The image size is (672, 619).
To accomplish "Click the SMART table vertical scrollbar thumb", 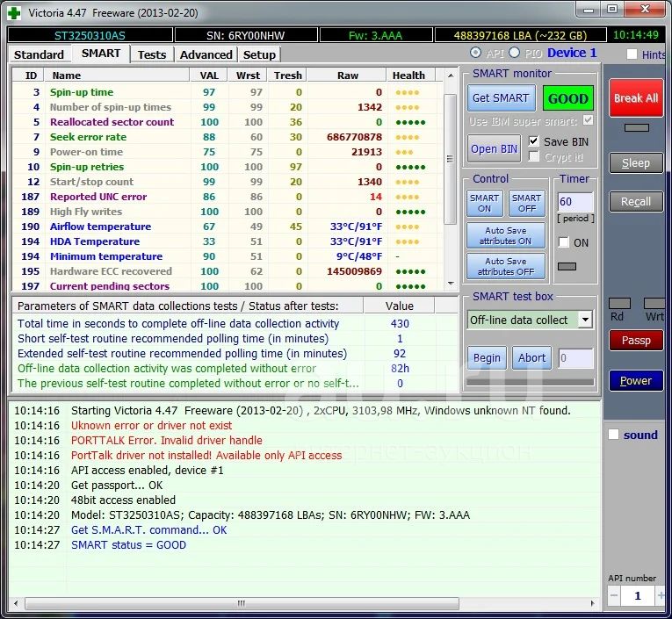I will [x=450, y=159].
